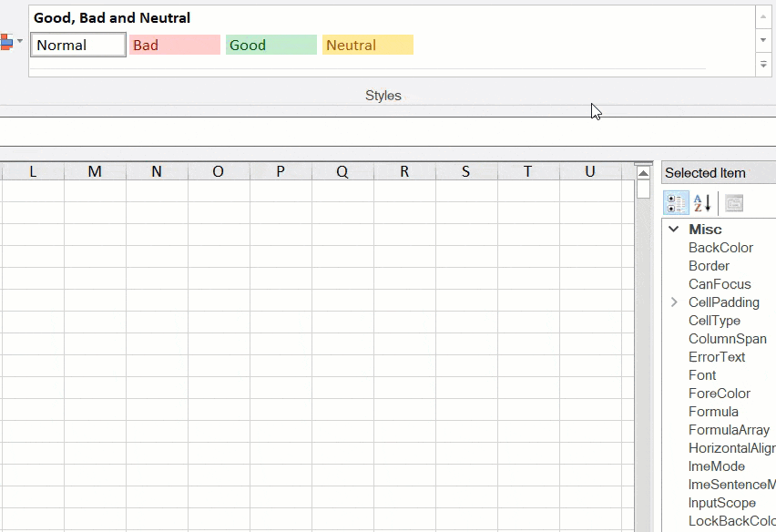Click the Categorized view icon in property panel
Screen dimensions: 776x532
click(676, 203)
